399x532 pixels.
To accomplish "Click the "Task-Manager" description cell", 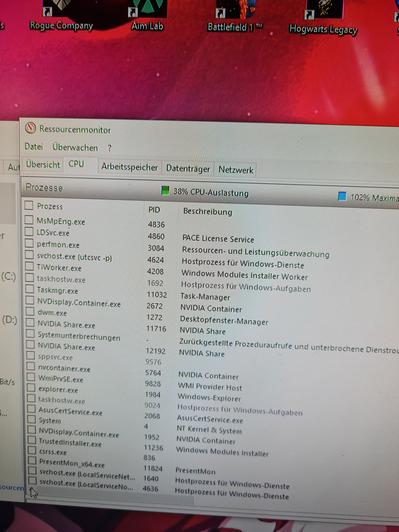I will [205, 297].
